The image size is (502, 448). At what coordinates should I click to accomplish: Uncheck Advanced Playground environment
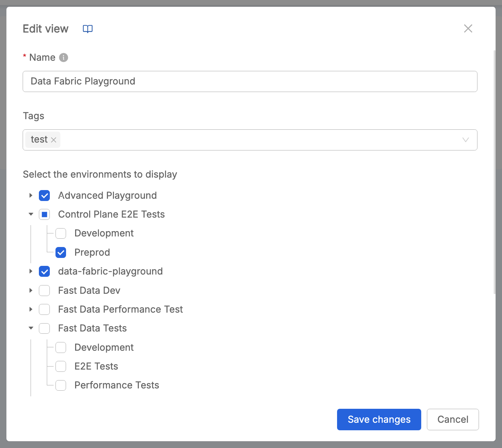(44, 195)
